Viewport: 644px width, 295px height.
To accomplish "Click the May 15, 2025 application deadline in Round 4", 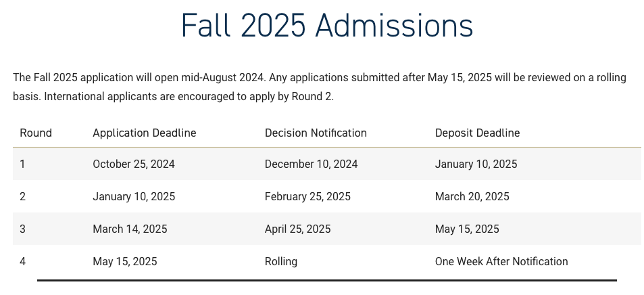I will click(x=125, y=261).
